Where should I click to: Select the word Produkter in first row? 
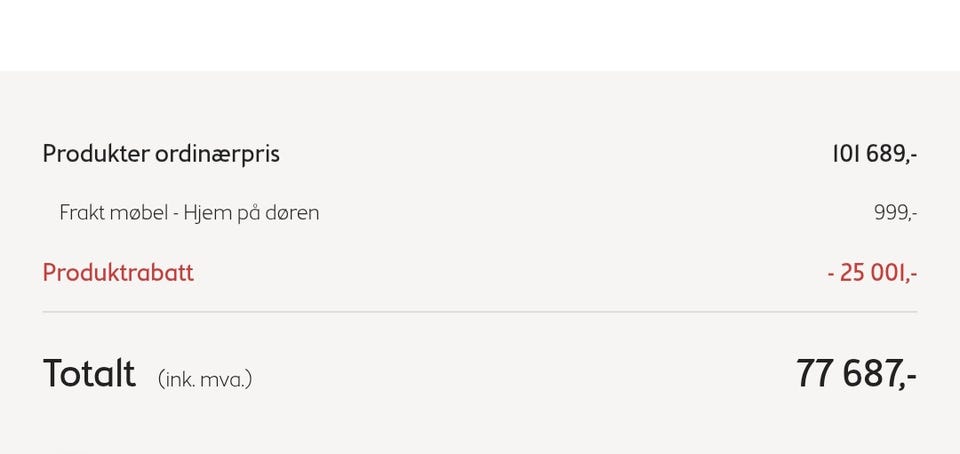pyautogui.click(x=96, y=154)
